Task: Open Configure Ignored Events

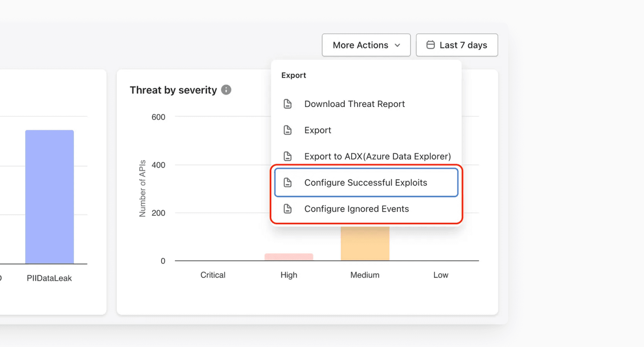Action: tap(366, 209)
